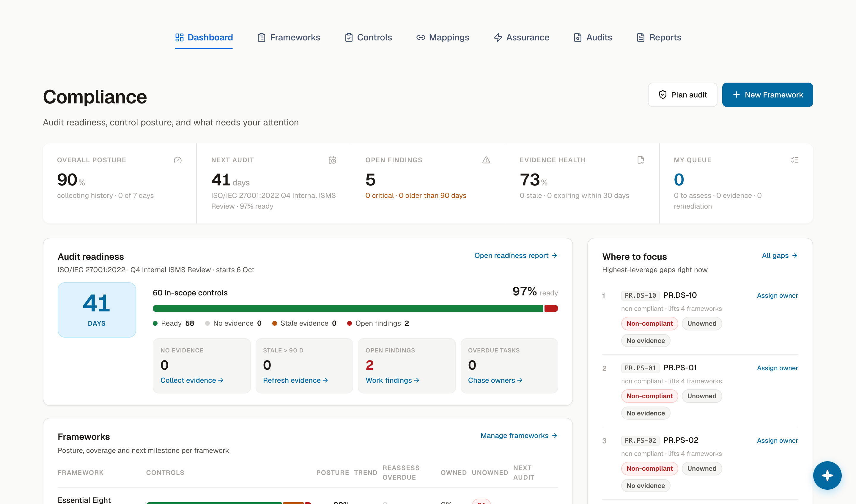Click the audit readiness progress bar
Image resolution: width=856 pixels, height=504 pixels.
(355, 308)
